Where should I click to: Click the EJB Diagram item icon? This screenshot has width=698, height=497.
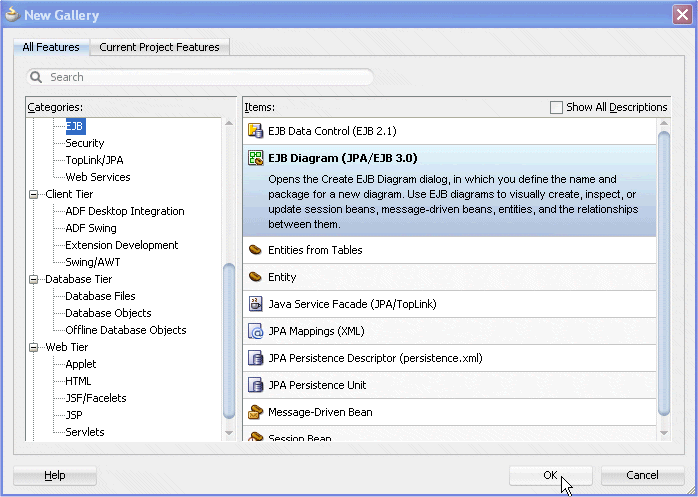(256, 158)
